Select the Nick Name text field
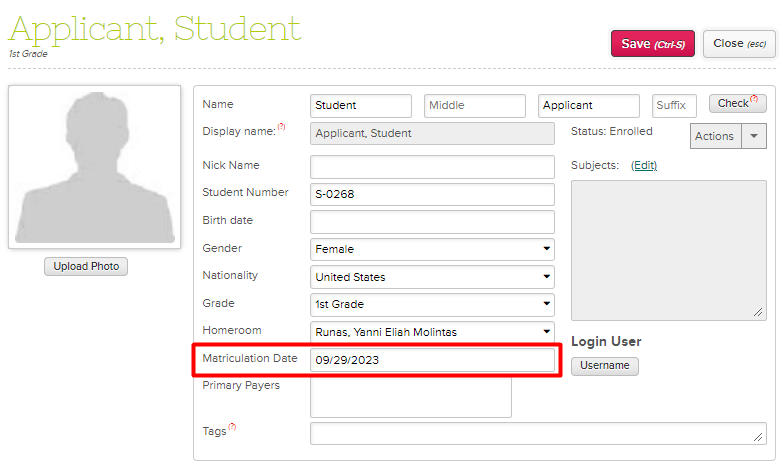 tap(432, 167)
